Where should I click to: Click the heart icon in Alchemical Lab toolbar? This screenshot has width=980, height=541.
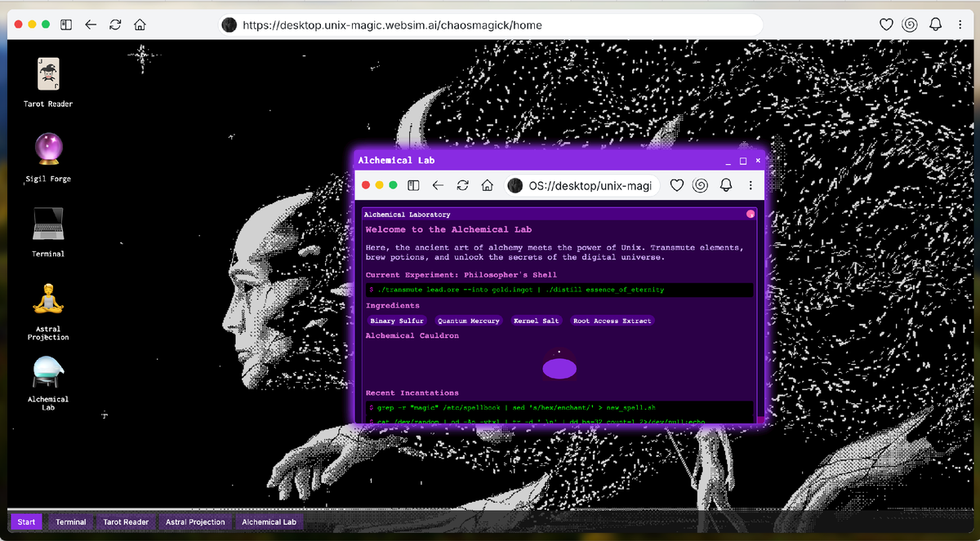point(676,185)
